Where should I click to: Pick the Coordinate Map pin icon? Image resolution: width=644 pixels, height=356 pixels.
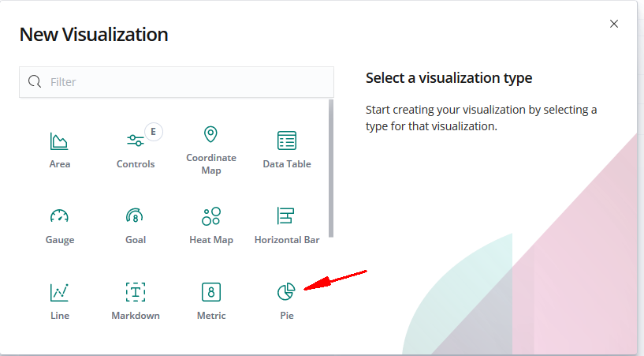[210, 134]
